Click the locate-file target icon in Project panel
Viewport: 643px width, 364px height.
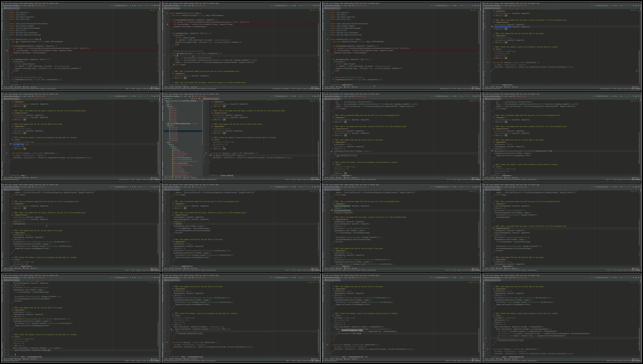click(192, 99)
